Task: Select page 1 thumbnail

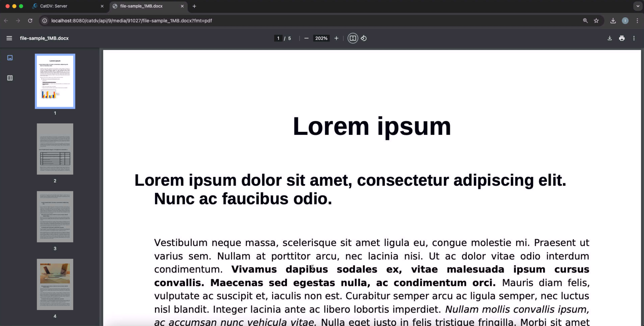Action: coord(55,81)
